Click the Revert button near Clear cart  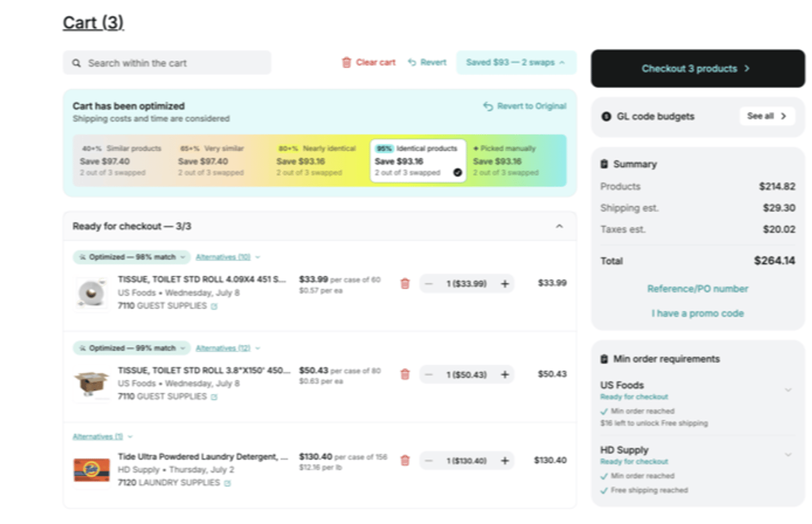427,62
